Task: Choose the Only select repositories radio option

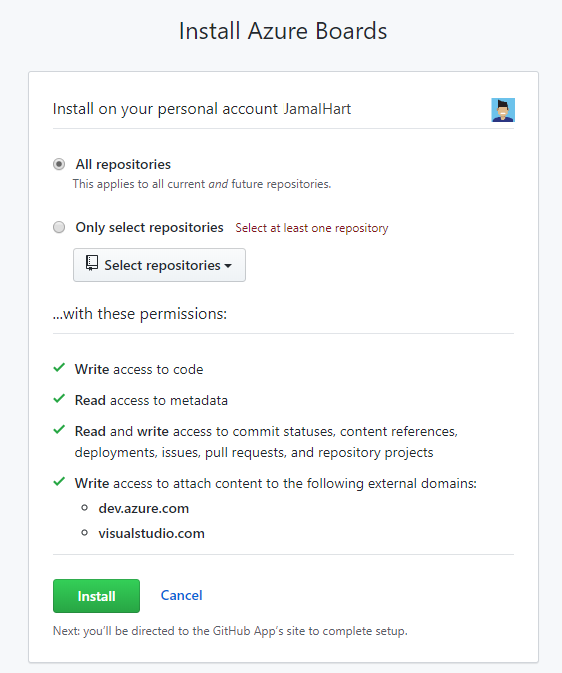Action: coord(59,227)
